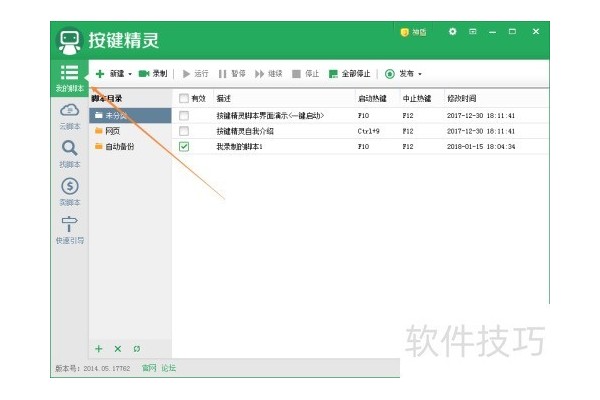
Task: Select script 按键精灵脚本界面演示<一键启动>
Action: click(x=270, y=115)
